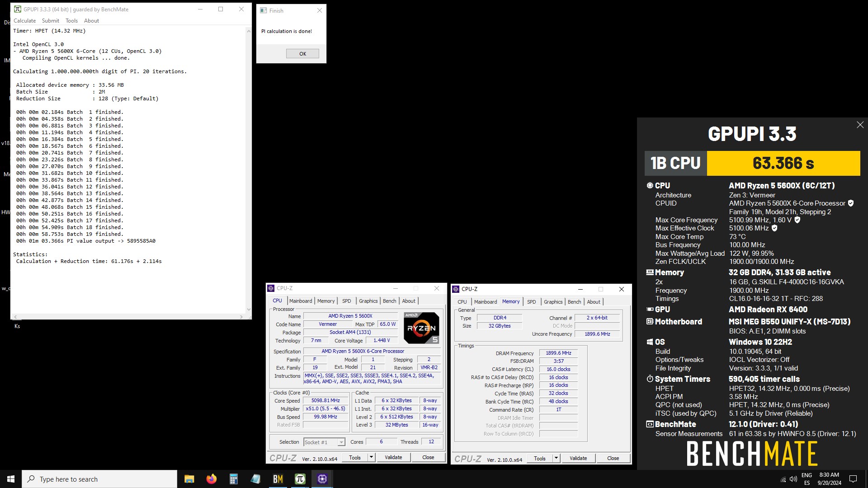
Task: Click the GPU section icon in BenchMate
Action: point(650,310)
